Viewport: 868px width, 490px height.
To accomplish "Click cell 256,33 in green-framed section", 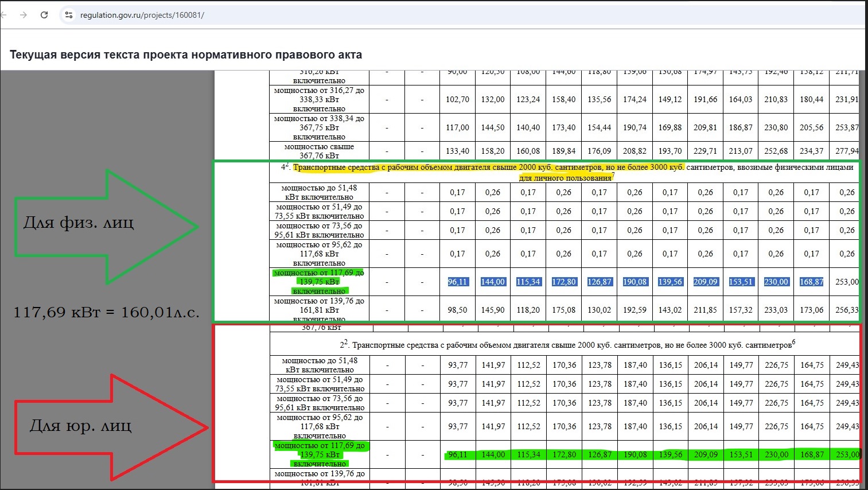I will pos(847,310).
